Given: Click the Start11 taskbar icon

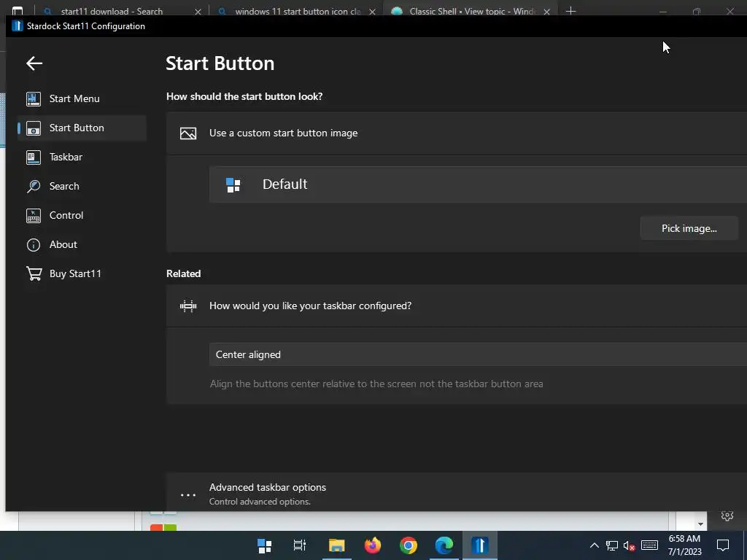Looking at the screenshot, I should click(x=480, y=545).
